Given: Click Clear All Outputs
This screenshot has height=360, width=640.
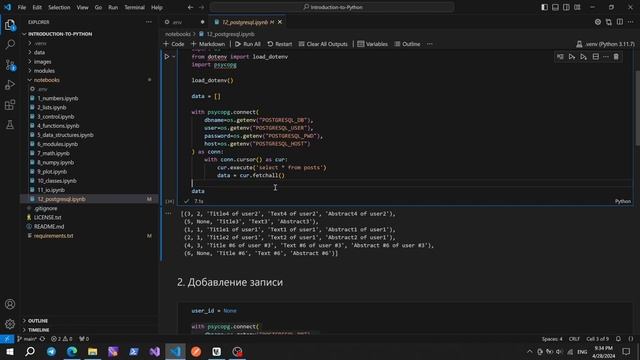Looking at the screenshot, I should (x=323, y=44).
